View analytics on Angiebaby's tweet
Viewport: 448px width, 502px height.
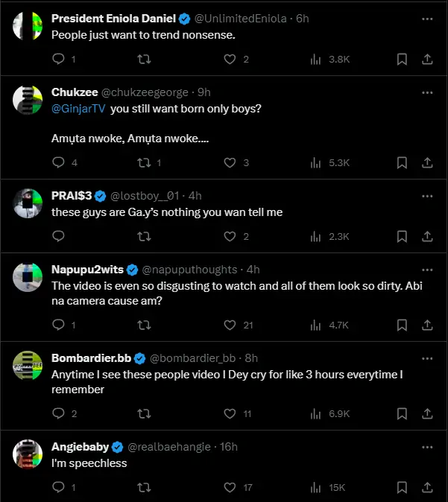tap(315, 487)
